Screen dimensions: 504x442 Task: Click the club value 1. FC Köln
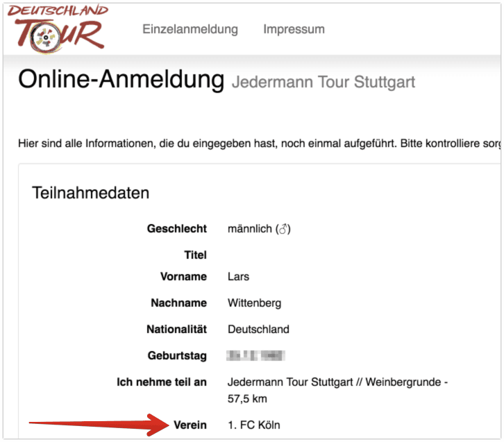254,425
